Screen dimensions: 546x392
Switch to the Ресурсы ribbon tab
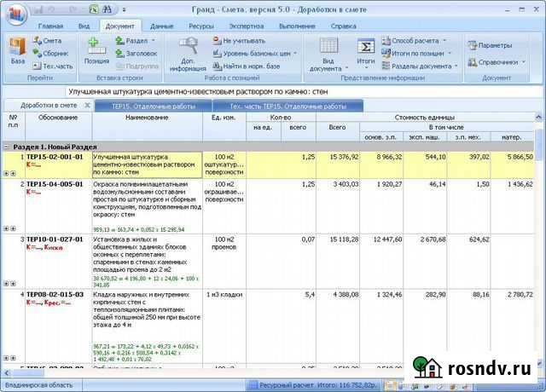pos(200,26)
